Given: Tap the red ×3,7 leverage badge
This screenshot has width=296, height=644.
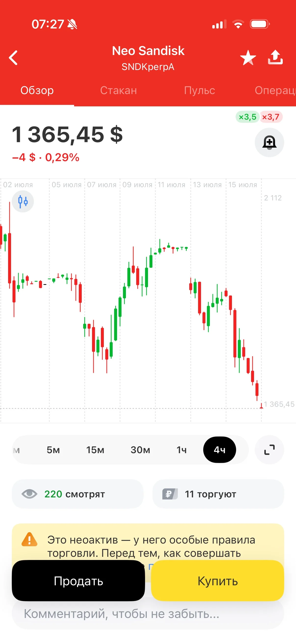Looking at the screenshot, I should click(x=271, y=117).
